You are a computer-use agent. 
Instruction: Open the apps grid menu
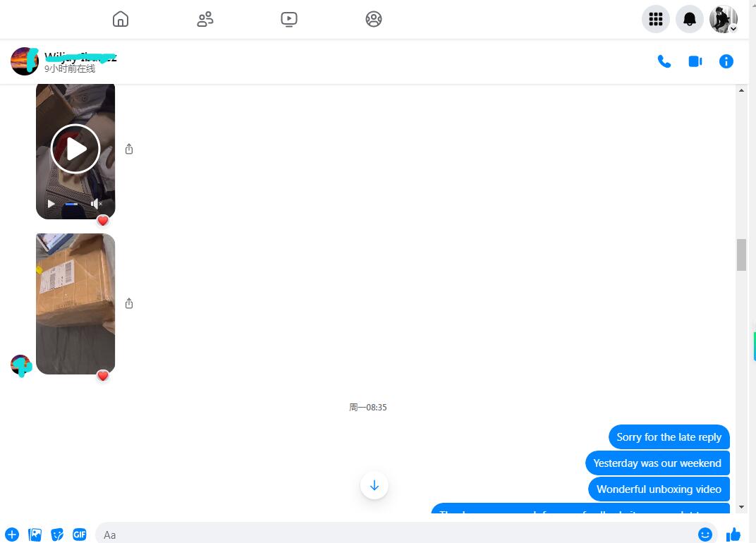click(655, 19)
